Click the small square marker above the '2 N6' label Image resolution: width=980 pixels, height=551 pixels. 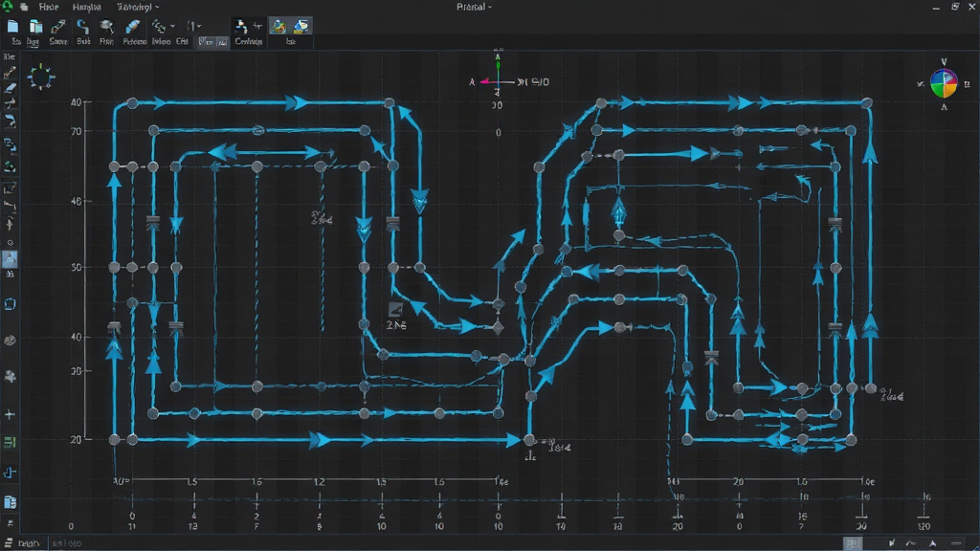click(x=395, y=310)
